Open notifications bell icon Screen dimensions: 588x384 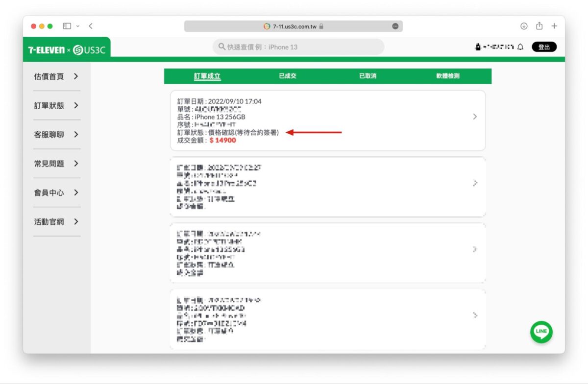[520, 47]
